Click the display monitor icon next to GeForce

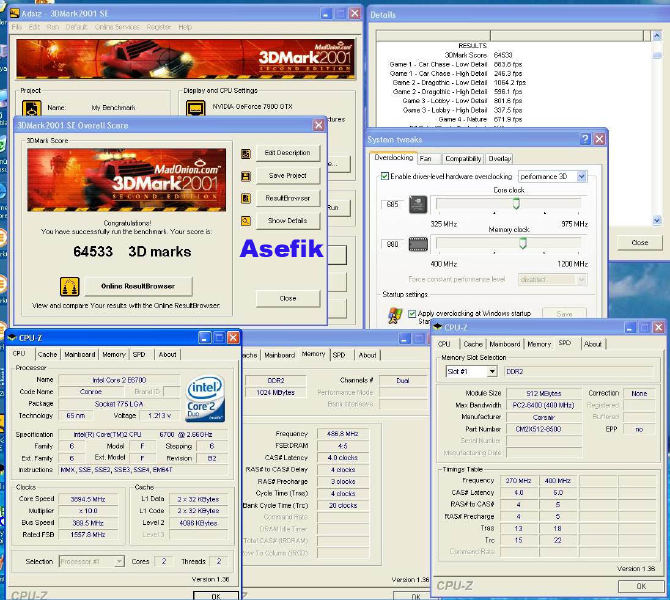coord(196,108)
